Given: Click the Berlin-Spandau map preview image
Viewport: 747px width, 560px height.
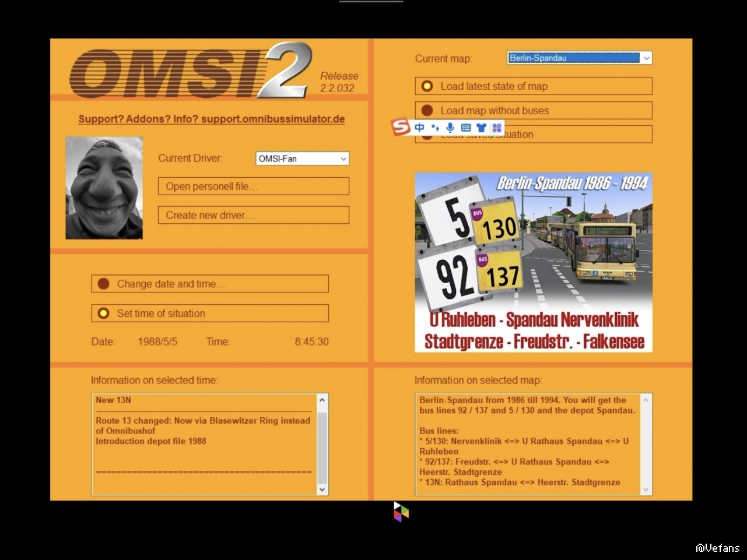Looking at the screenshot, I should point(534,262).
